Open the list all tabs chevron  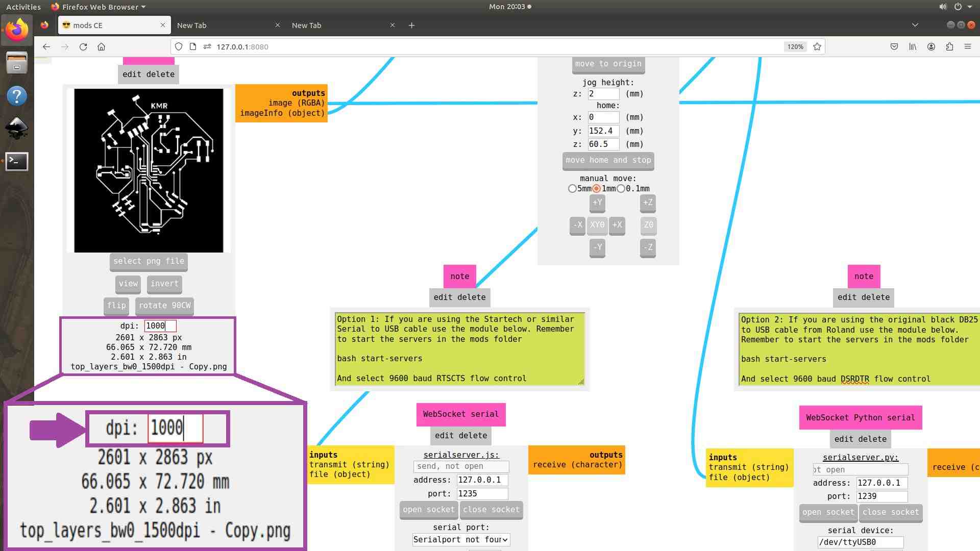click(x=915, y=25)
